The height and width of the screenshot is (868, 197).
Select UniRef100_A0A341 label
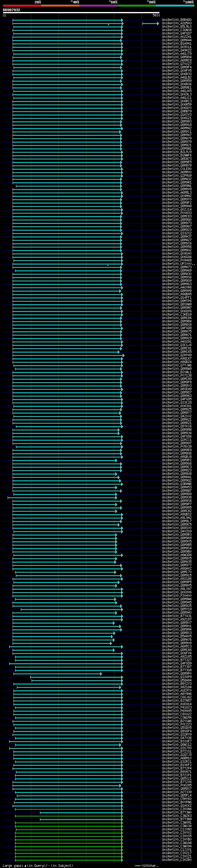pos(177,406)
